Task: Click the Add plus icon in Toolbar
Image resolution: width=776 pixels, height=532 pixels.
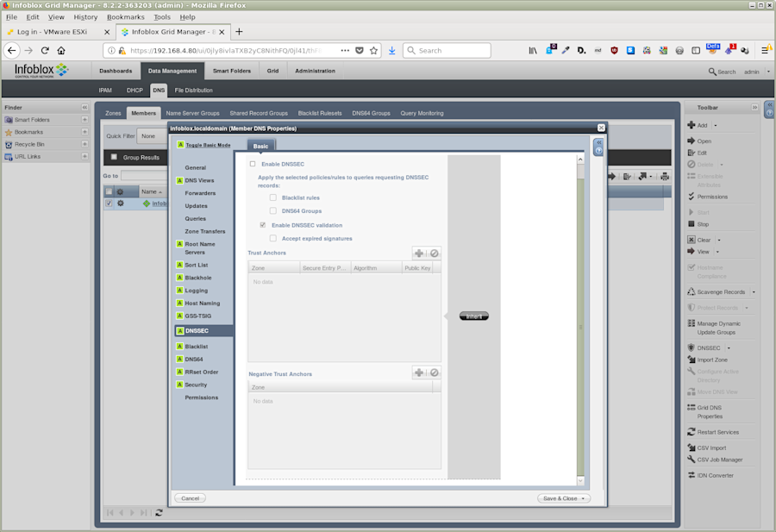Action: pyautogui.click(x=692, y=125)
